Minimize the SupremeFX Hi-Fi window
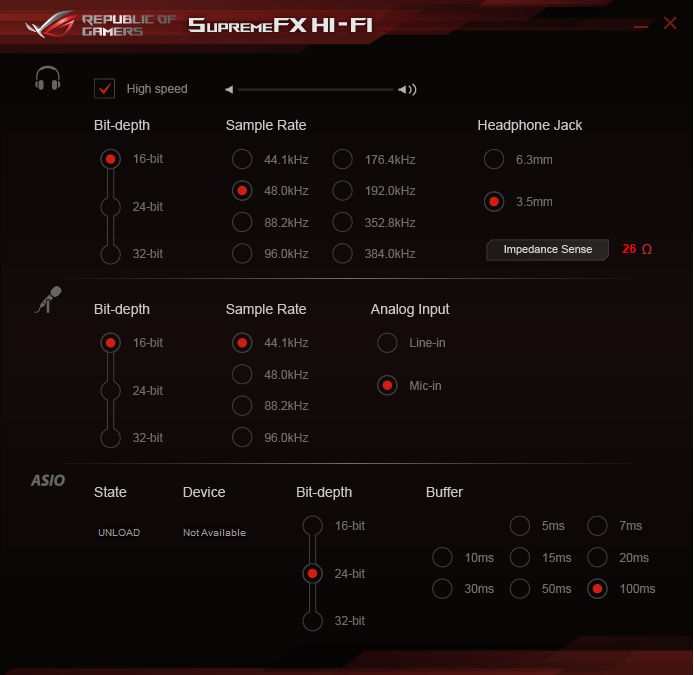The height and width of the screenshot is (675, 694). (x=640, y=27)
